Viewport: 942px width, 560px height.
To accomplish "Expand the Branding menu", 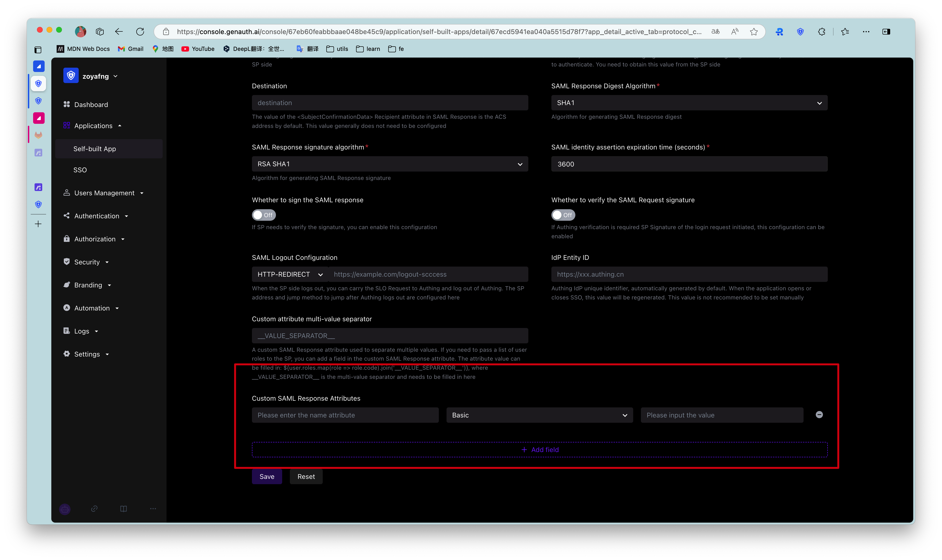I will click(x=87, y=285).
